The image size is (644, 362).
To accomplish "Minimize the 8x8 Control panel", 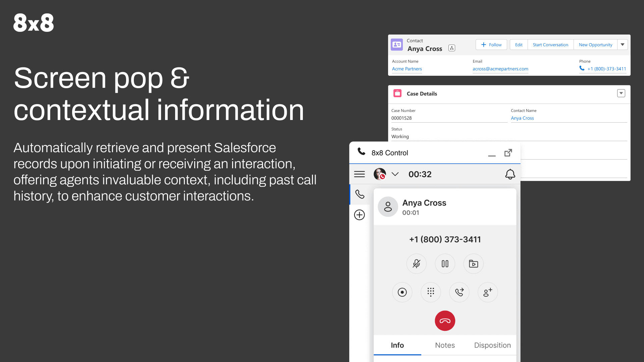I will pyautogui.click(x=492, y=156).
